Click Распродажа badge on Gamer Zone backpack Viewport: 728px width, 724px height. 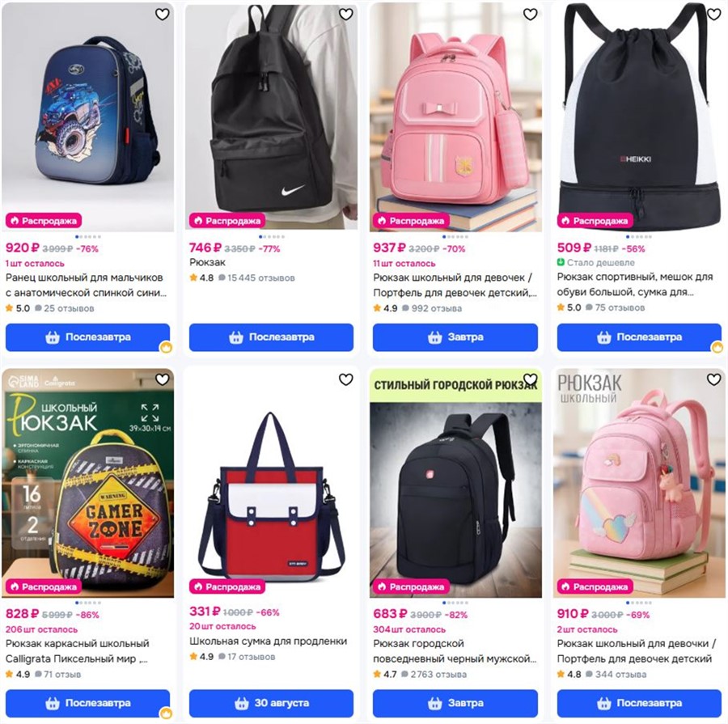(44, 586)
